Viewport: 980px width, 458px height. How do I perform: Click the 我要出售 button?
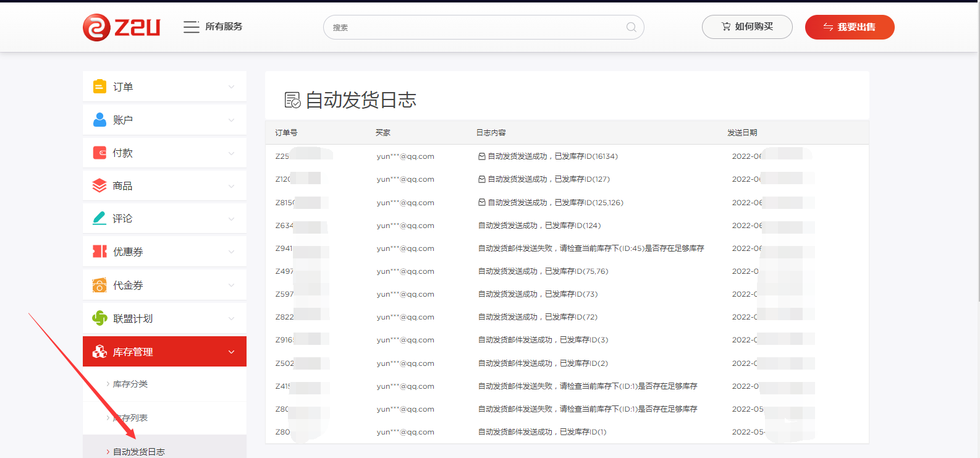pos(850,27)
